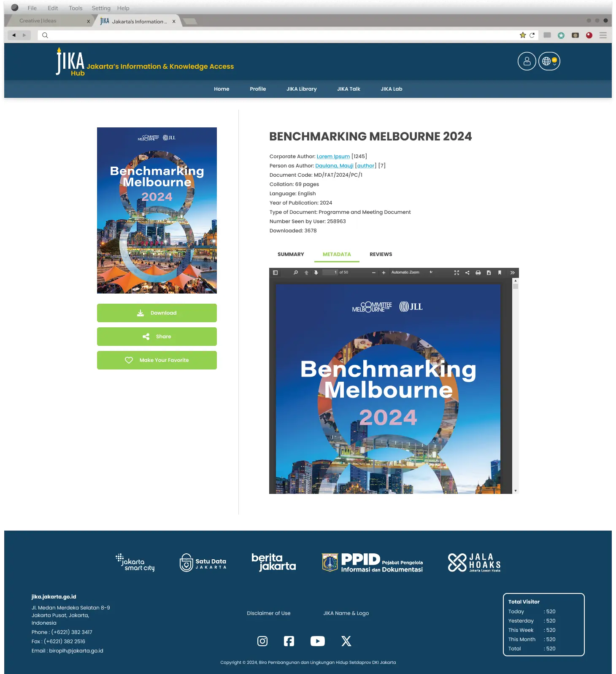Go forward with browser forward arrow
This screenshot has height=674, width=616.
point(24,35)
